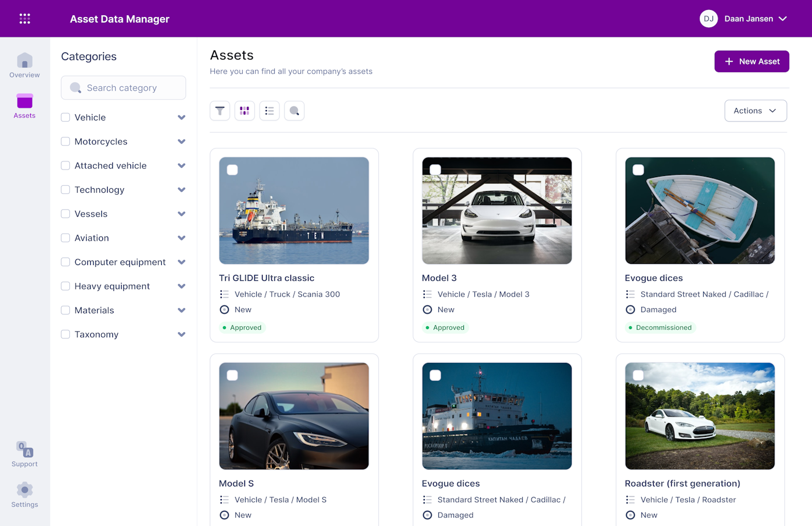
Task: Click the Search category input field
Action: [123, 88]
